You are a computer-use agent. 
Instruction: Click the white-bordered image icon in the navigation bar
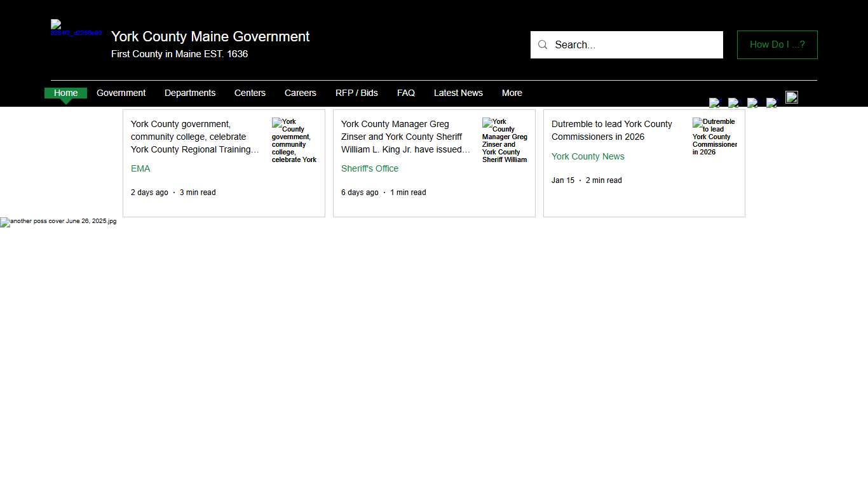(x=791, y=97)
